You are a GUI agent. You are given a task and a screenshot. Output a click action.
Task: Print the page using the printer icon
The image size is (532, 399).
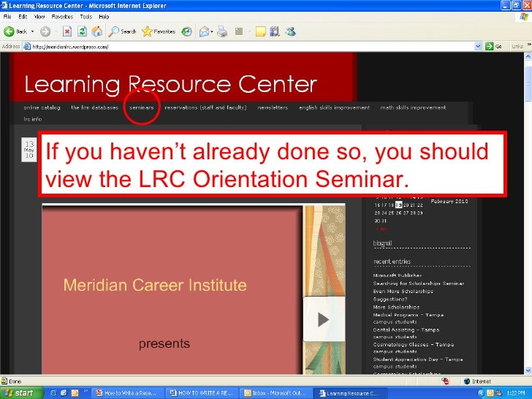(222, 31)
